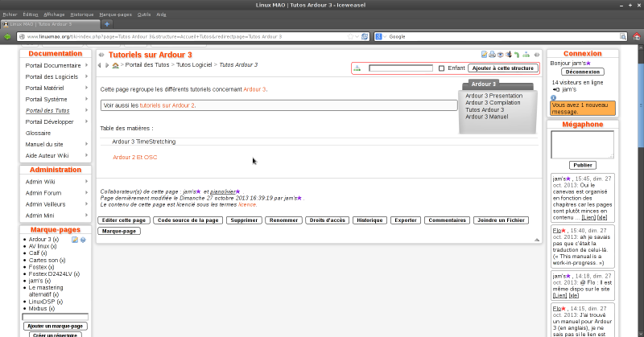Click the Publier button
This screenshot has width=644, height=337.
[x=582, y=165]
